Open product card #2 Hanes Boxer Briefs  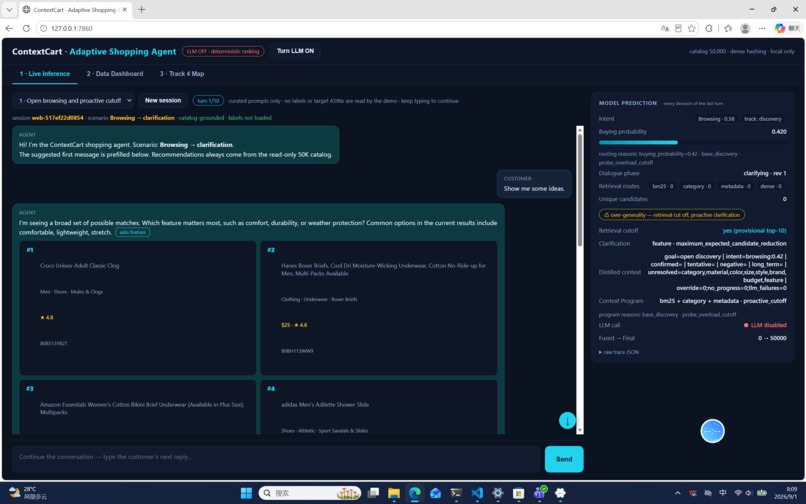[379, 308]
